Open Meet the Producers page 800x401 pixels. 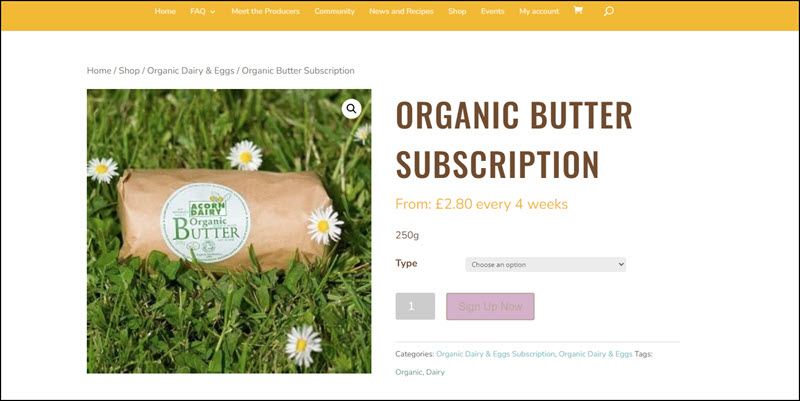coord(265,11)
